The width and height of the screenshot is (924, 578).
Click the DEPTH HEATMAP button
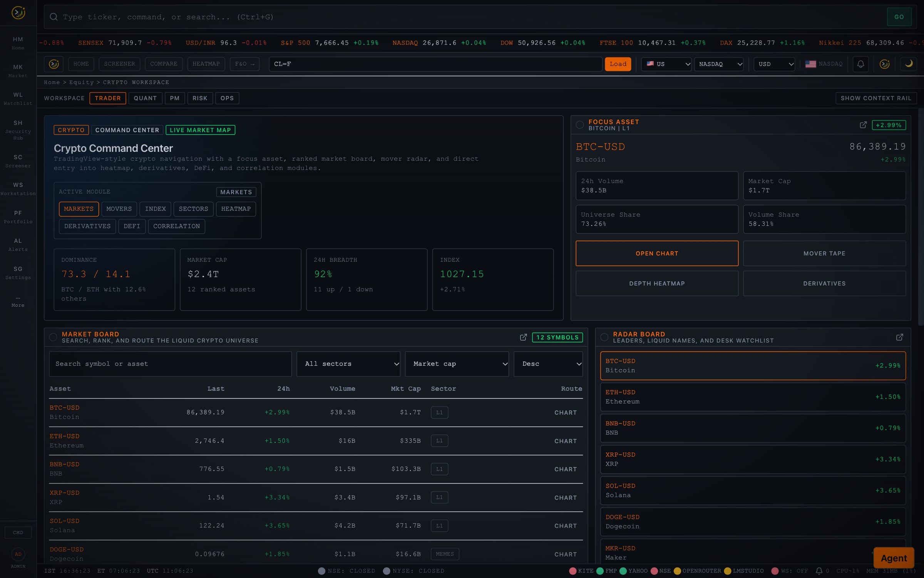pyautogui.click(x=657, y=284)
